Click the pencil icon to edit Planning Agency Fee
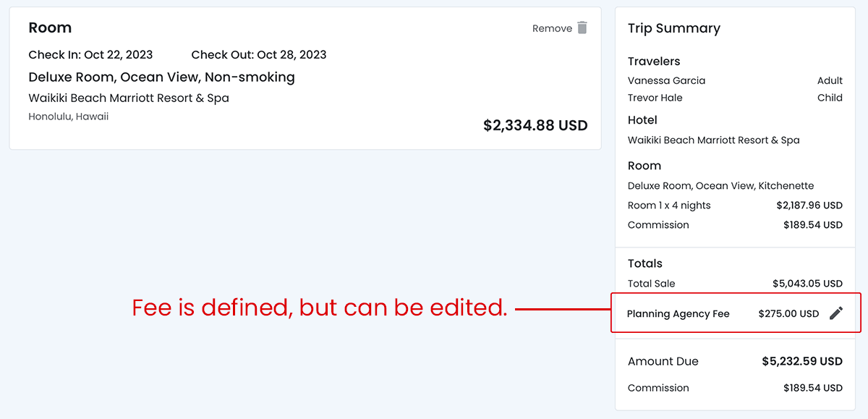This screenshot has width=868, height=419. (x=836, y=313)
